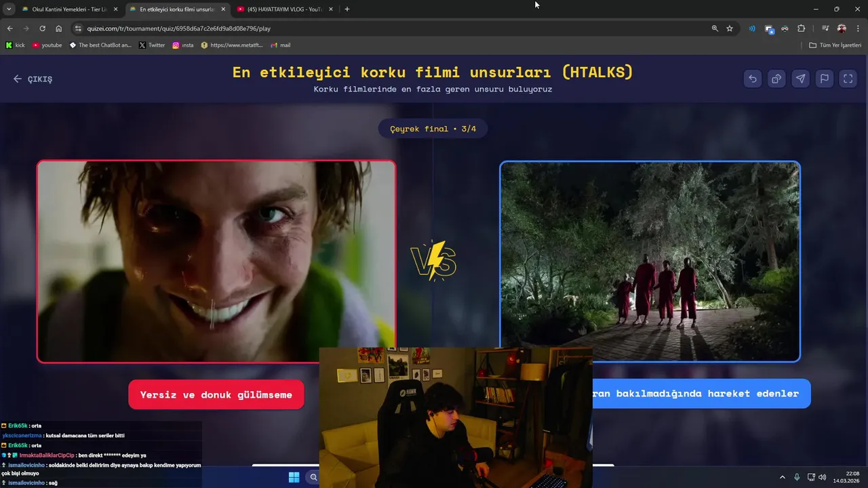The width and height of the screenshot is (868, 488).
Task: Reload the current page
Action: tap(42, 28)
